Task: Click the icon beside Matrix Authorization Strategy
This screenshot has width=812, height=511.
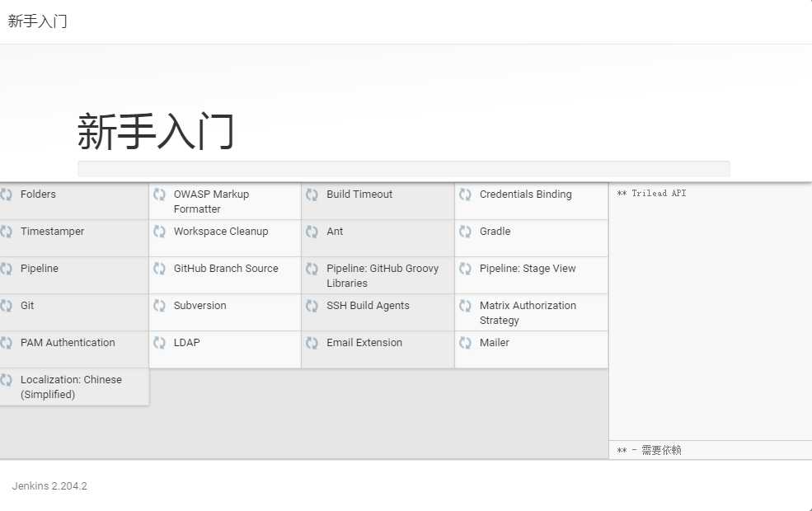Action: 465,306
